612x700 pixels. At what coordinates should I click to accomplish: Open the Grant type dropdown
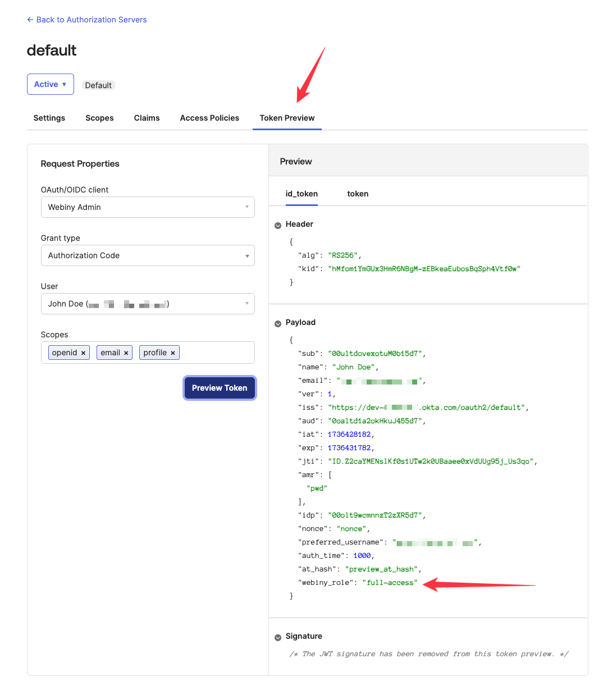148,255
